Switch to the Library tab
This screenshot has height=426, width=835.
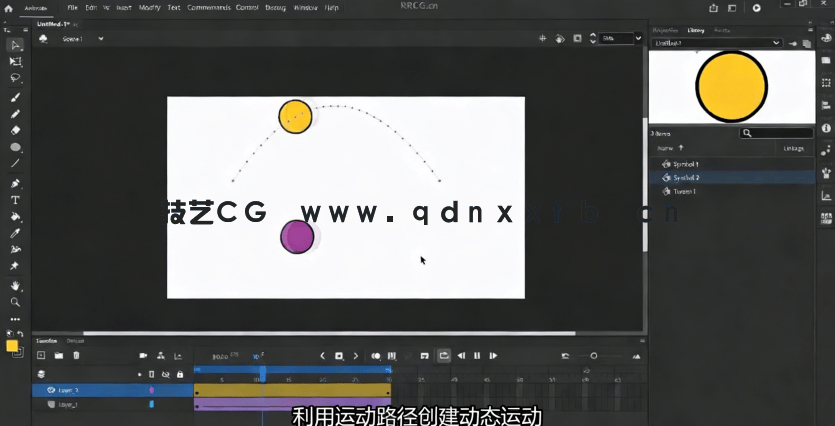pyautogui.click(x=695, y=30)
